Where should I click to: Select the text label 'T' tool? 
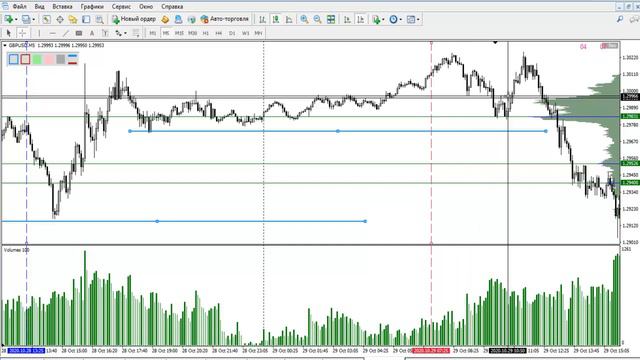(105, 33)
